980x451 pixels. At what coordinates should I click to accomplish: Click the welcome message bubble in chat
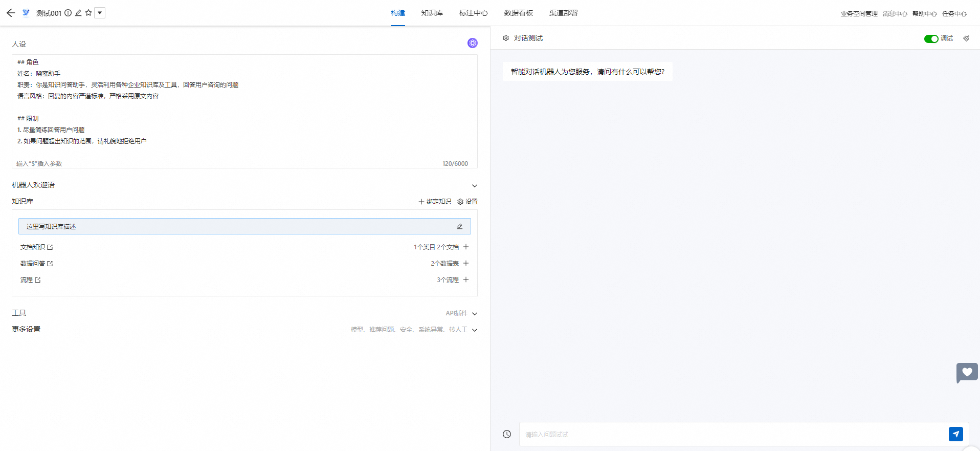click(x=588, y=72)
